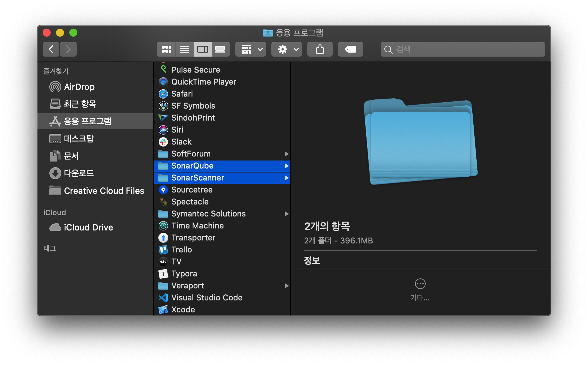
Task: Select the Pulse Secure app icon
Action: (x=163, y=69)
